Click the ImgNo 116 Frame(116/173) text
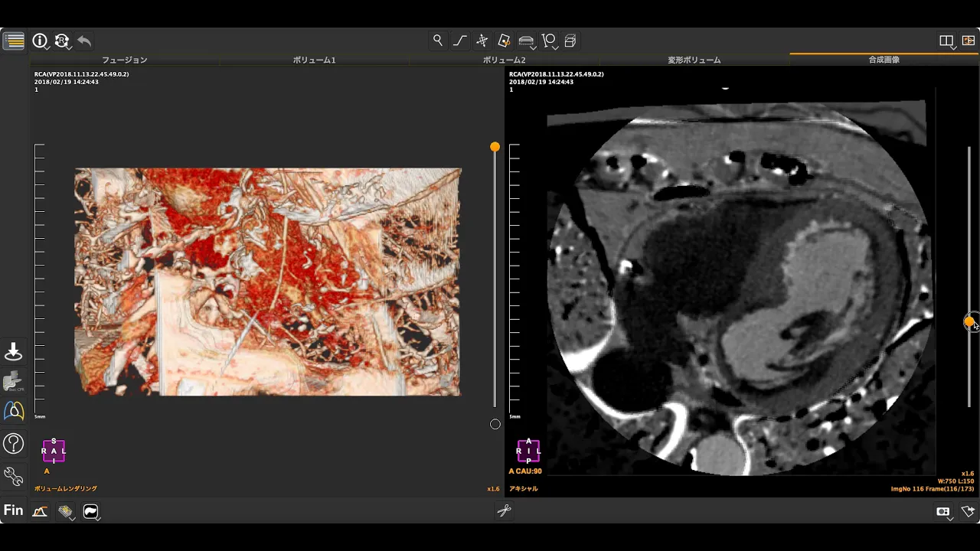This screenshot has height=551, width=980. point(933,488)
